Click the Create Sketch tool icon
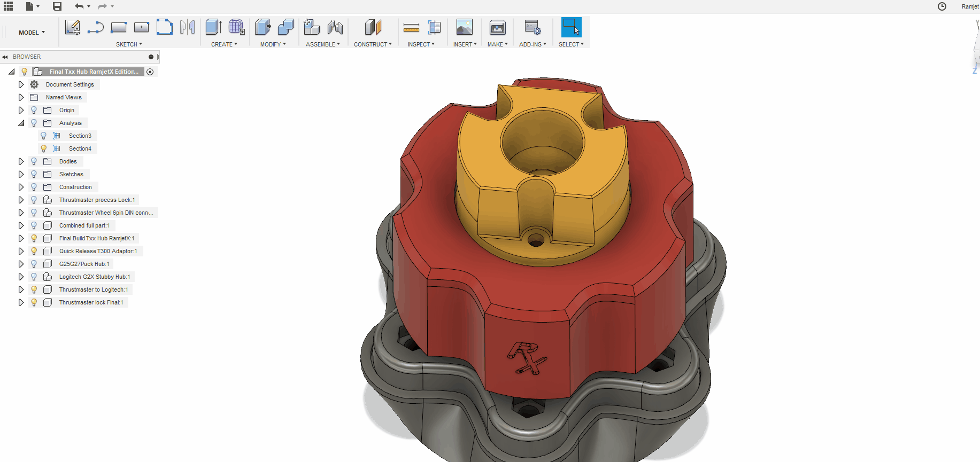 pyautogui.click(x=72, y=27)
